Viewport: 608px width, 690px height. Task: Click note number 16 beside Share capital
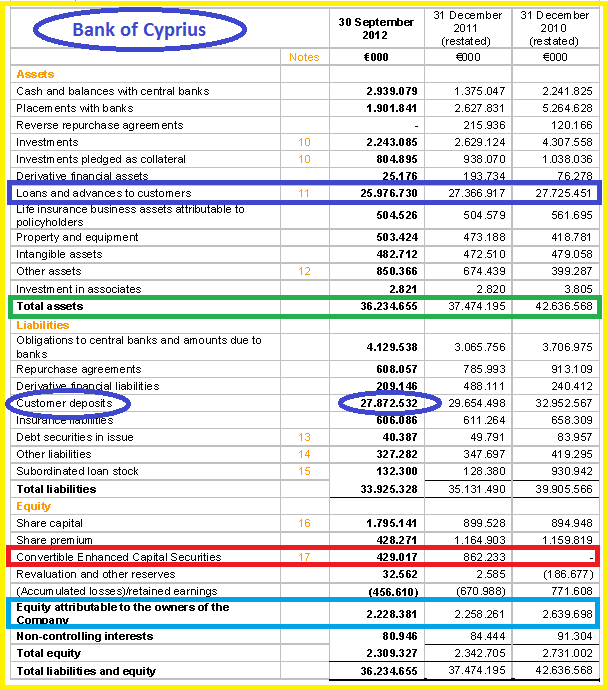304,523
